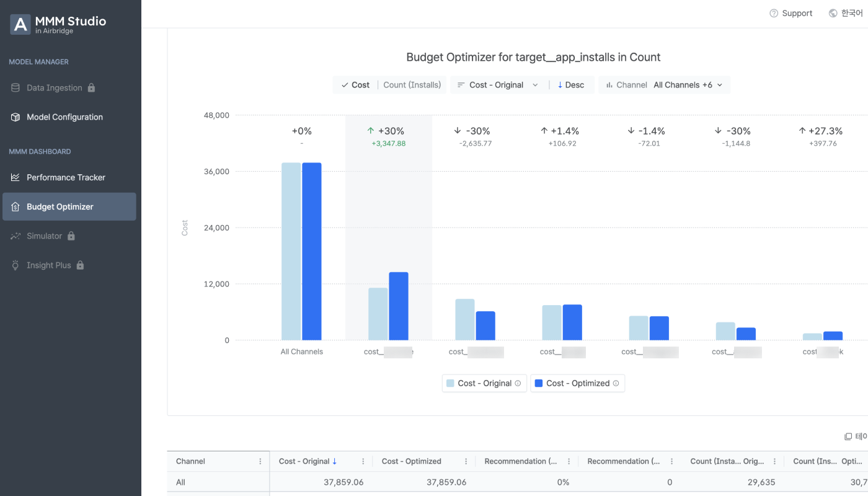Click the All Channels light blue original bar
The height and width of the screenshot is (496, 868).
291,251
